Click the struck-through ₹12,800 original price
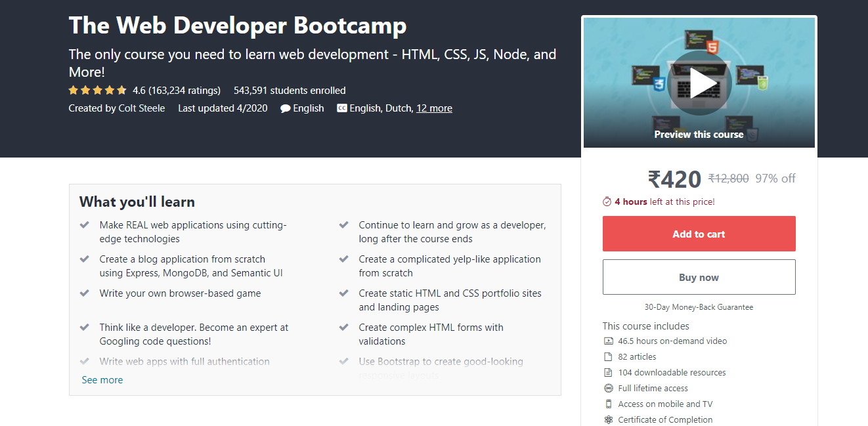 click(x=729, y=179)
